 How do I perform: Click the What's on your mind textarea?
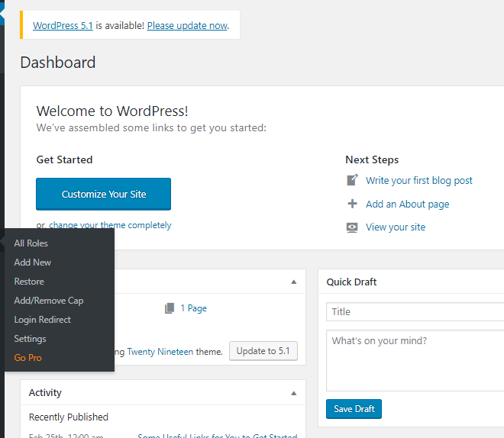(415, 360)
